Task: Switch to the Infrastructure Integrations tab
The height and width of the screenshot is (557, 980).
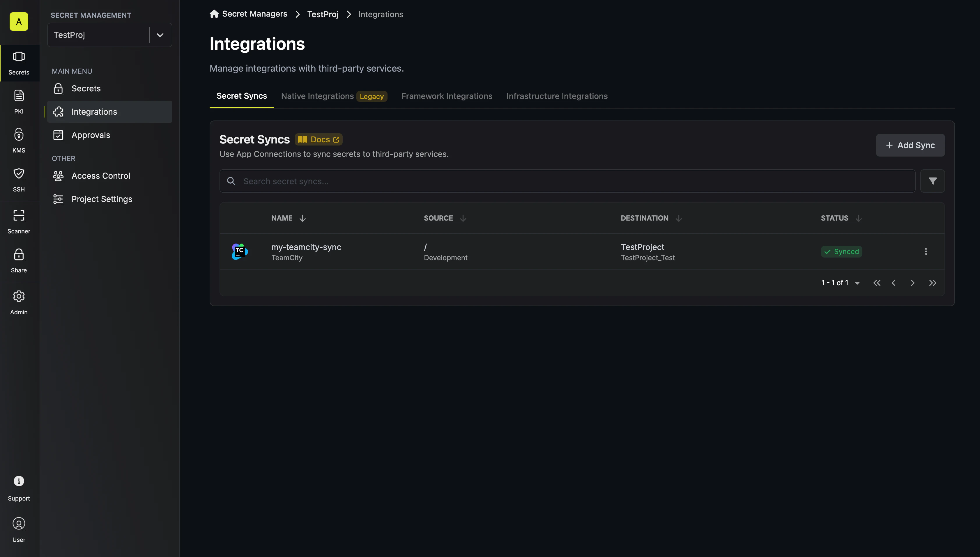Action: point(557,96)
